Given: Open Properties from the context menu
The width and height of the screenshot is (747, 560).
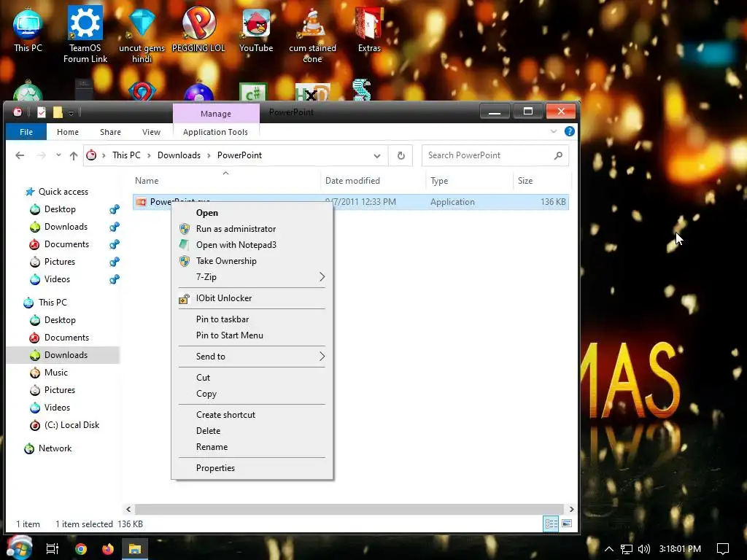Looking at the screenshot, I should (x=252, y=468).
